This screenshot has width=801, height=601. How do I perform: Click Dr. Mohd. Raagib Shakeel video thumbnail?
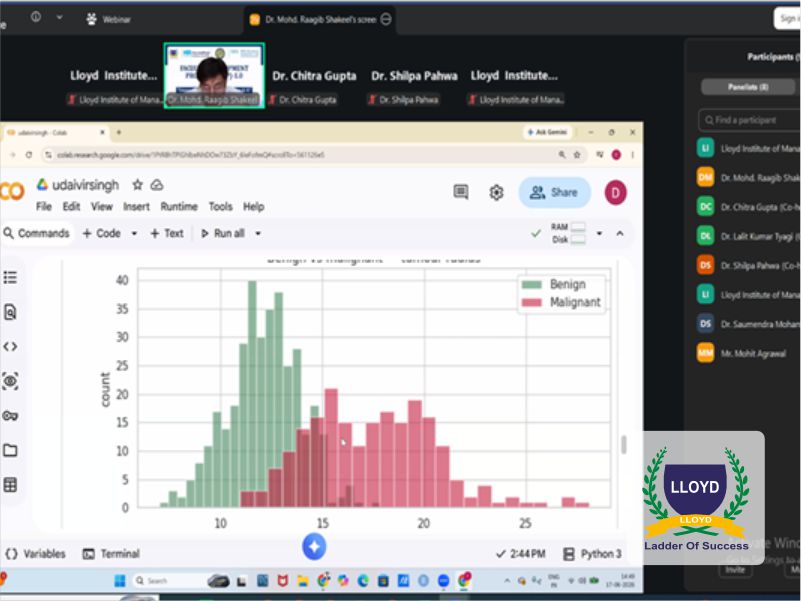point(214,75)
